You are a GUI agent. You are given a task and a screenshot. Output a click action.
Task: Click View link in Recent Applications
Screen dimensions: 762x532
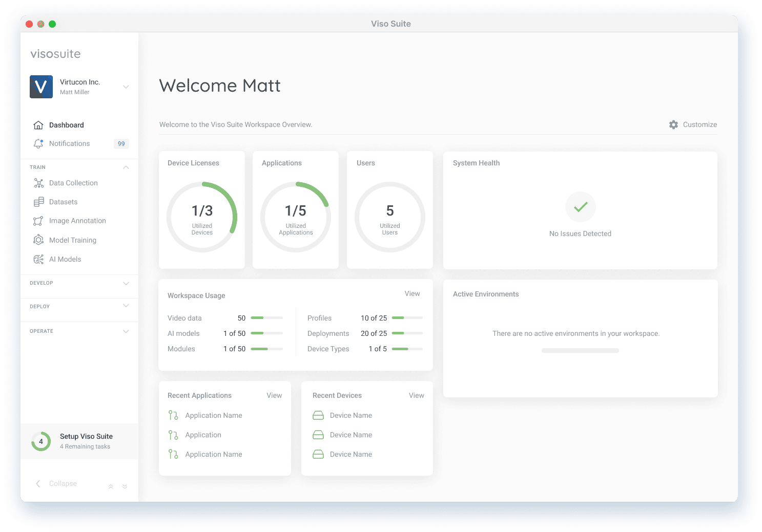point(274,396)
